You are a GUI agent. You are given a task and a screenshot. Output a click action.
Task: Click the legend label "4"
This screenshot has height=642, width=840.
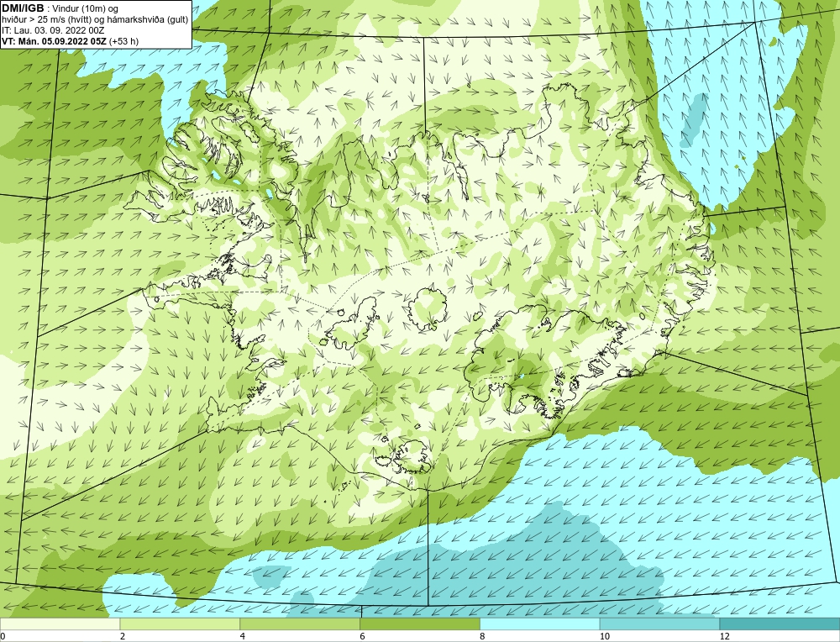[x=243, y=636]
